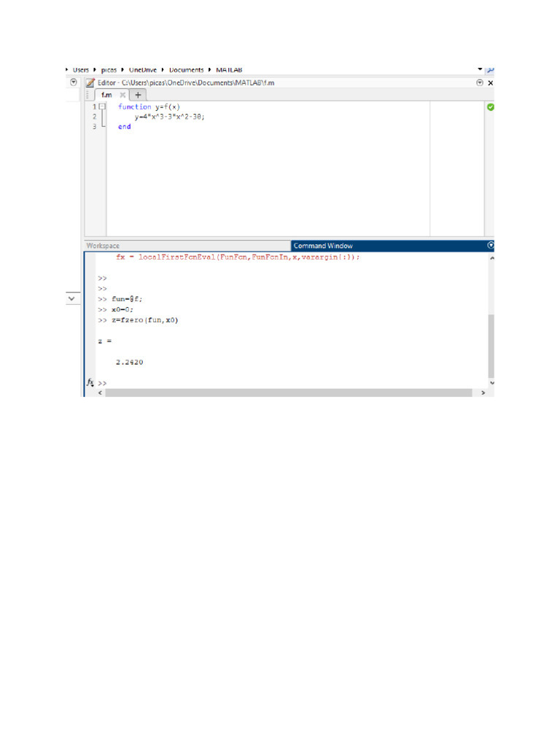This screenshot has height=747, width=560.
Task: Click the horizontal scrollbar in Command Window
Action: click(289, 392)
